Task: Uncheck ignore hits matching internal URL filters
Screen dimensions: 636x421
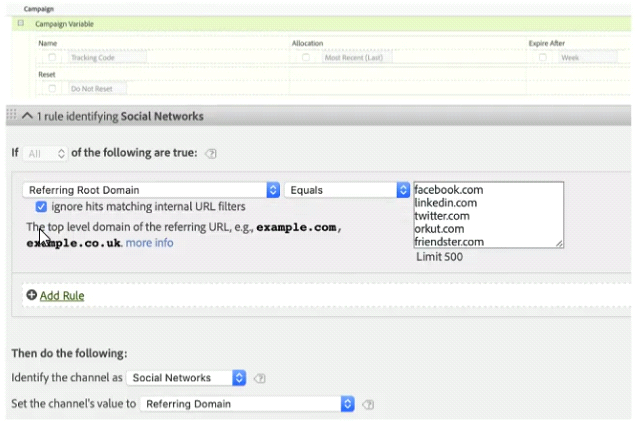Action: [41, 207]
